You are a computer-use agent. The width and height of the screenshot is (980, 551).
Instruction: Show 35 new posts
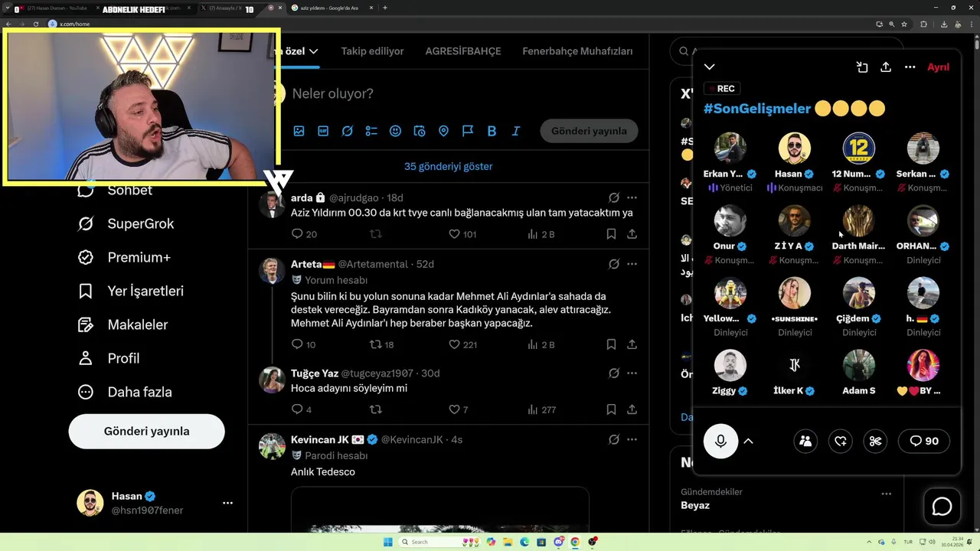click(449, 166)
